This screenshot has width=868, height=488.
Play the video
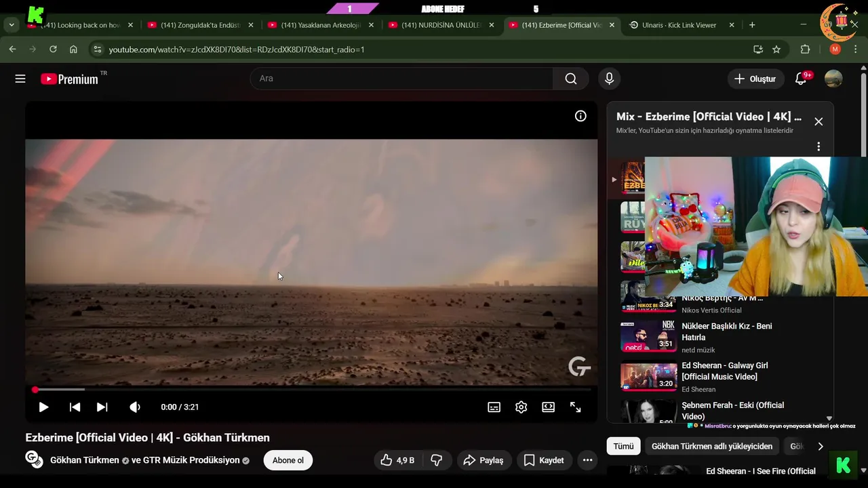click(x=43, y=407)
